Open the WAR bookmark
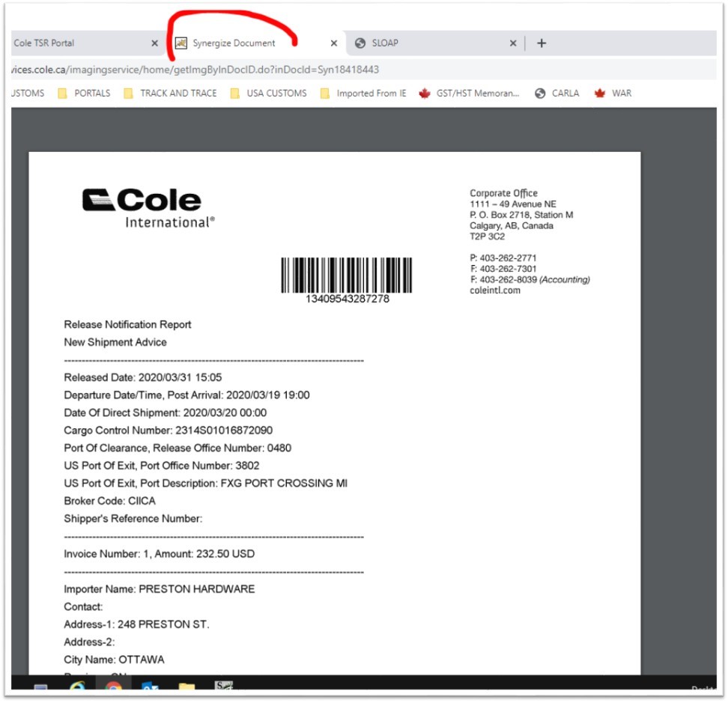 [x=613, y=94]
